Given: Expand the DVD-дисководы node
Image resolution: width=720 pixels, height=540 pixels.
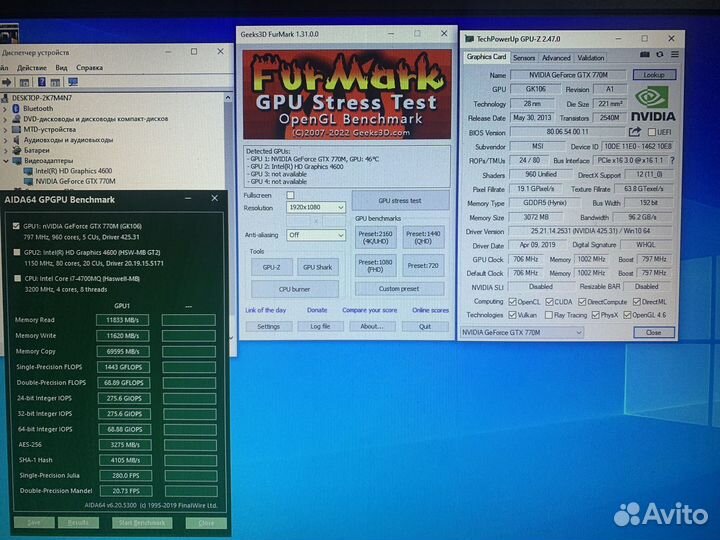Looking at the screenshot, I should 5,119.
